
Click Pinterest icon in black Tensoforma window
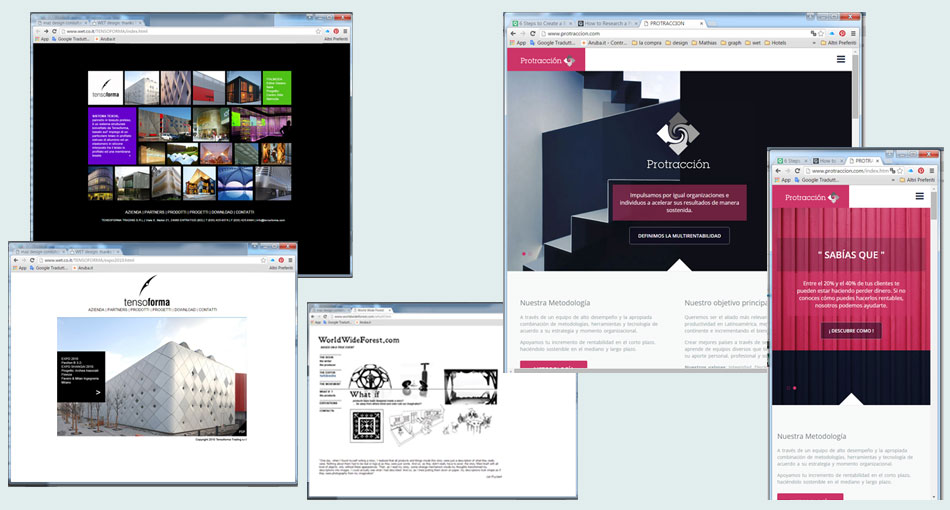[x=336, y=31]
